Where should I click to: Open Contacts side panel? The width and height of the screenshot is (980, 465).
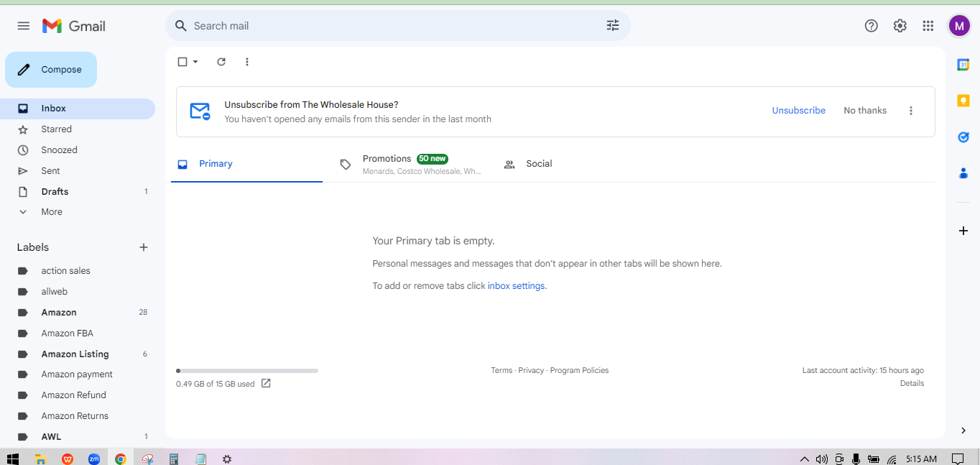tap(963, 172)
